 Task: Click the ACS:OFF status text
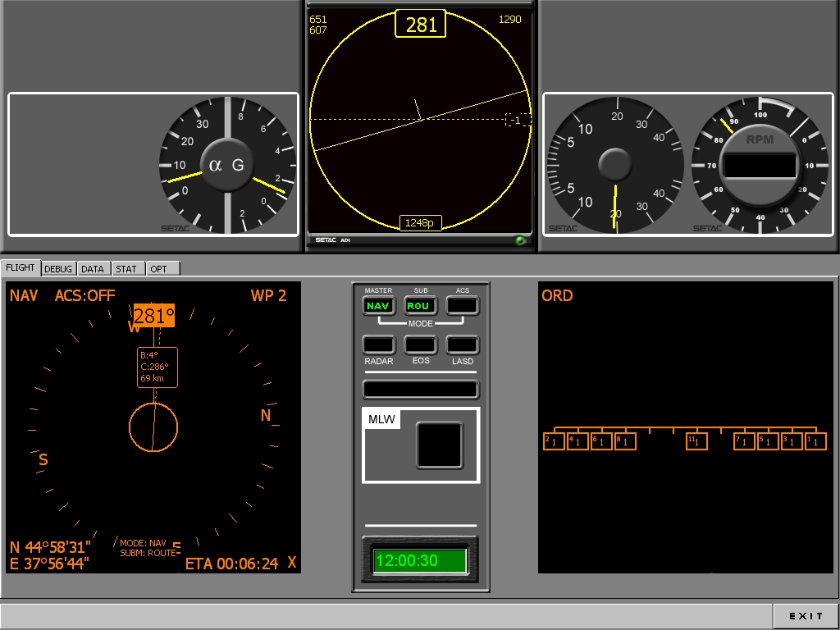point(84,295)
